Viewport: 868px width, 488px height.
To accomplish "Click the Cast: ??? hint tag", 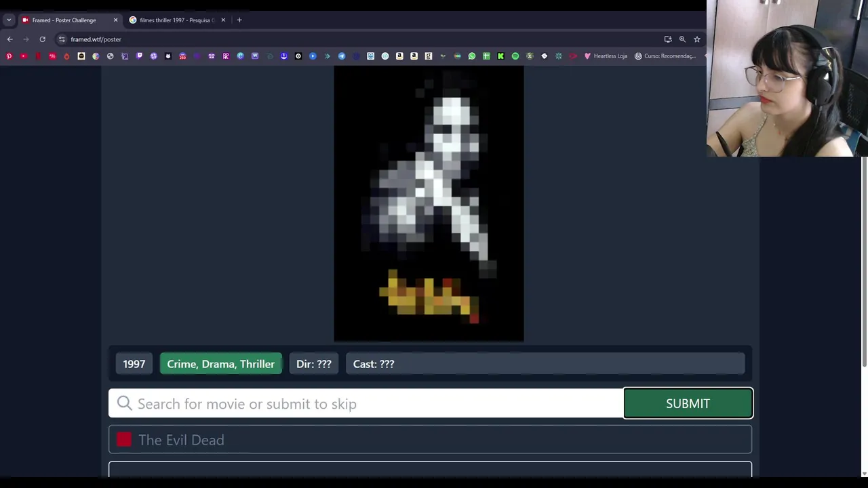I will 545,364.
